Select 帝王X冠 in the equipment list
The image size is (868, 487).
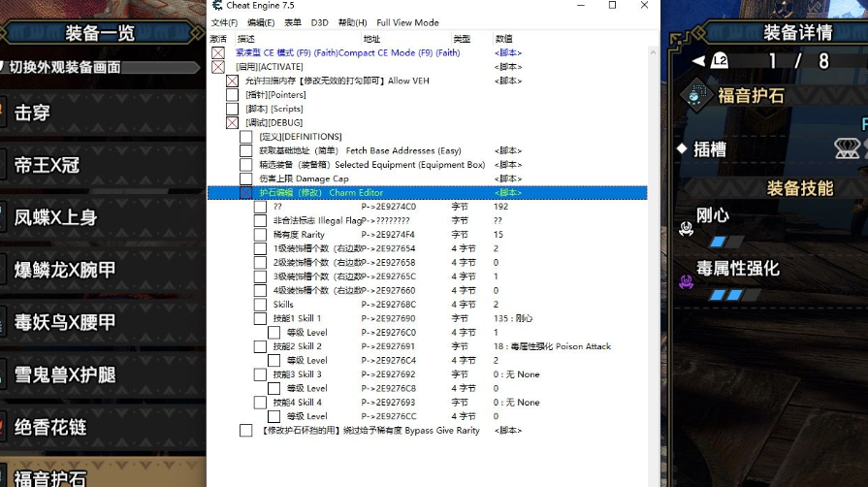48,166
